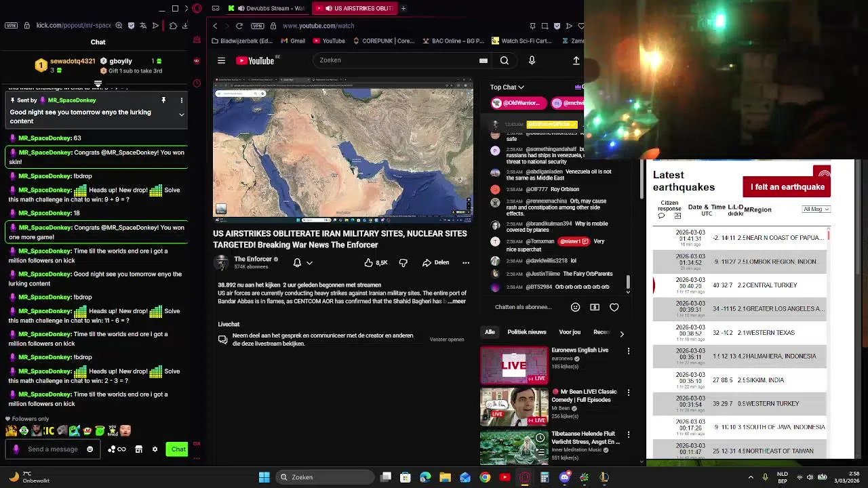
Task: Options menu for Euronews English Live
Action: [628, 351]
